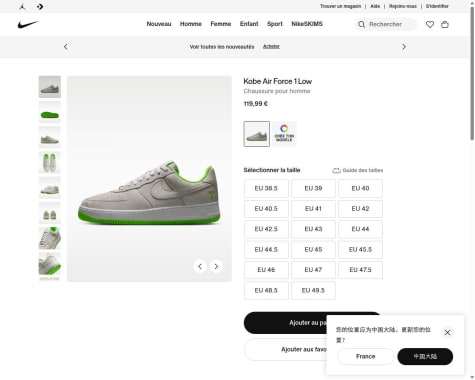
Task: Open the custom design color wheel option
Action: point(284,134)
